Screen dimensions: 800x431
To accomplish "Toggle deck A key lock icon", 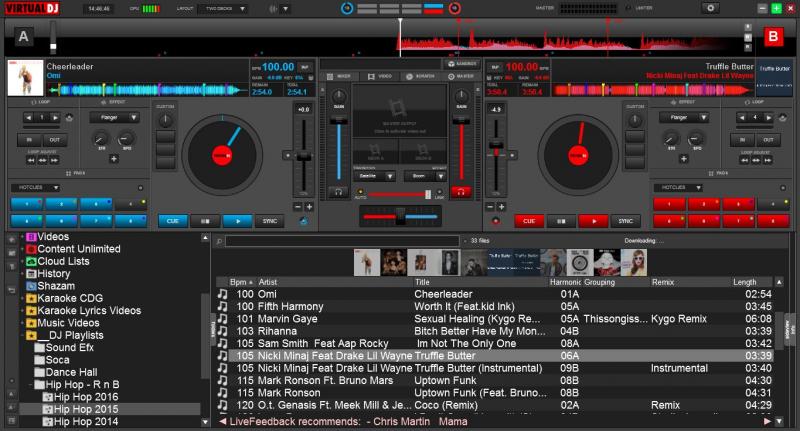I will 311,78.
